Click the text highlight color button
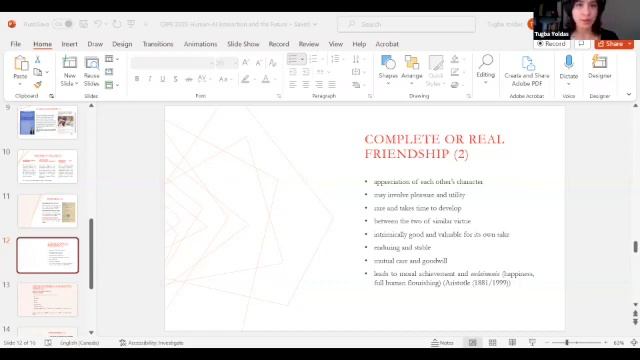Screen dimensions: 640x360 point(245,79)
